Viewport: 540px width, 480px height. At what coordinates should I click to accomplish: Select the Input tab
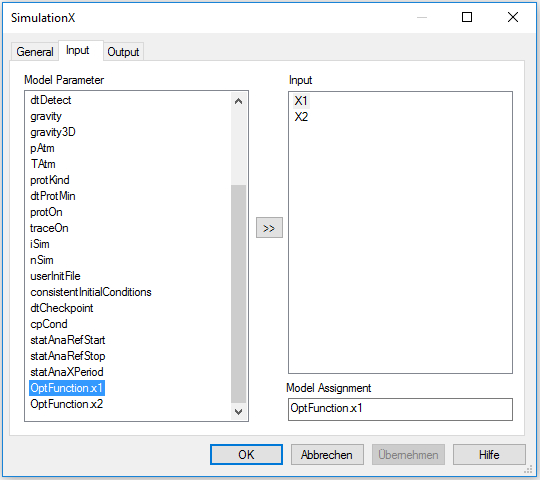(x=78, y=51)
